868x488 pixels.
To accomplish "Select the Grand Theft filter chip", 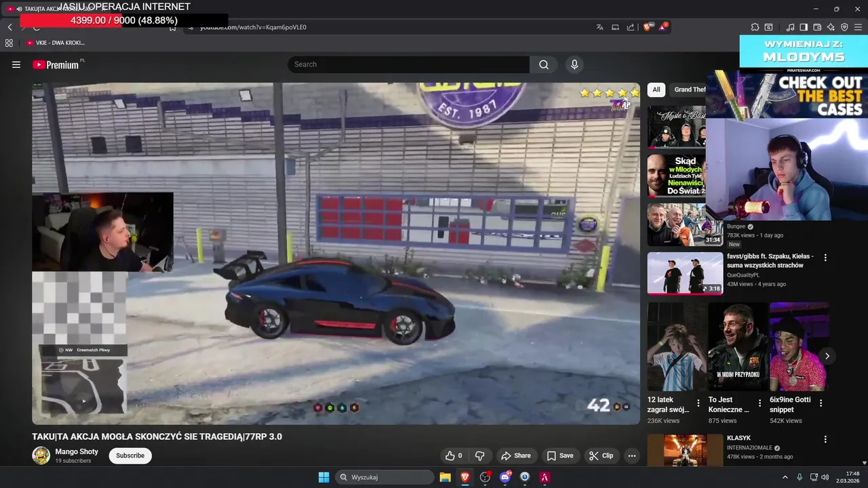I will [689, 89].
